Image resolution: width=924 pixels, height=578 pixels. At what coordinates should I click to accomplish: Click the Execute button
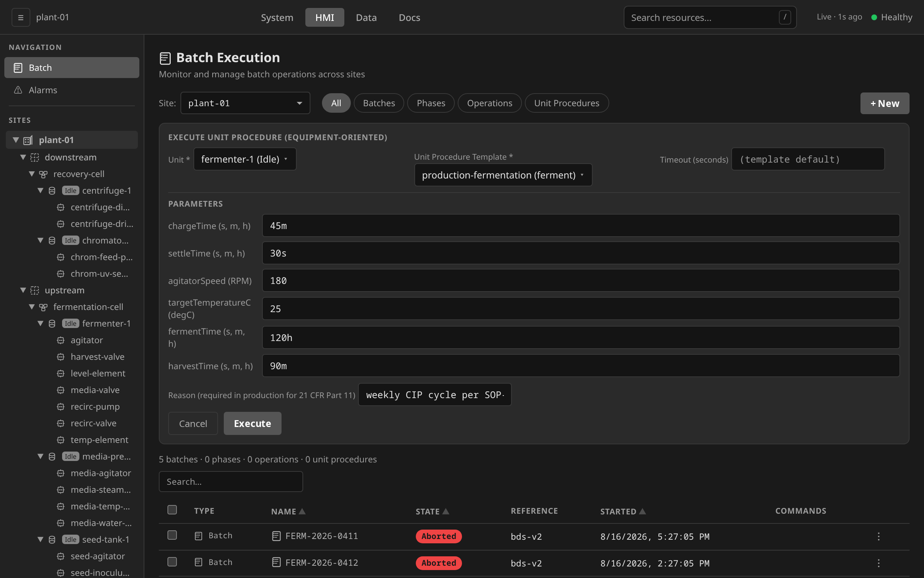(x=252, y=423)
